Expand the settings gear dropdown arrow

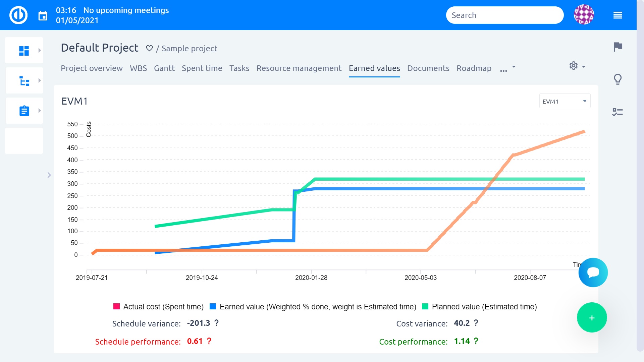coord(584,66)
